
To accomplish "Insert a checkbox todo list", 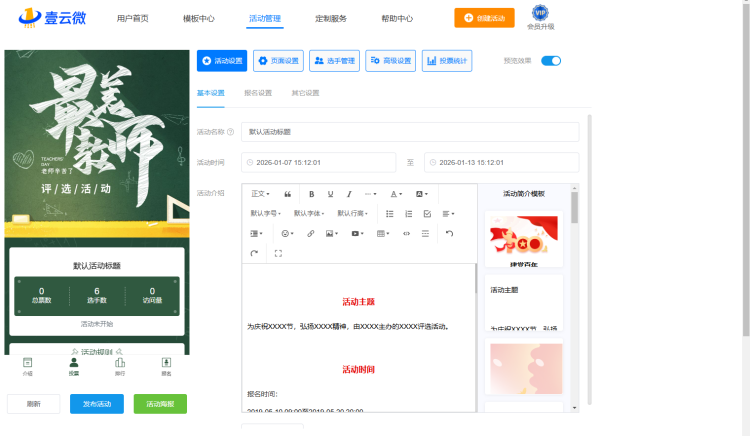I will click(427, 213).
